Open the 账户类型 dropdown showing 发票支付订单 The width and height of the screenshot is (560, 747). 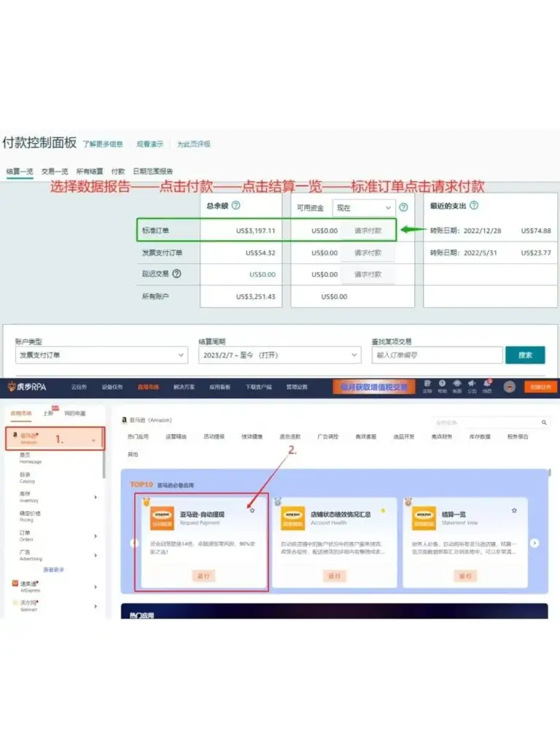(101, 355)
